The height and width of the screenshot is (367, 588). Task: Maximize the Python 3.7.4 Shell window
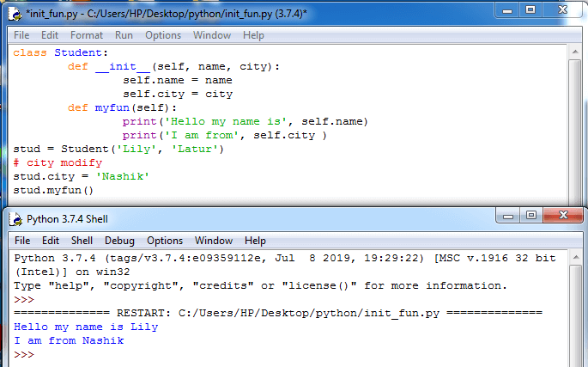click(x=530, y=215)
